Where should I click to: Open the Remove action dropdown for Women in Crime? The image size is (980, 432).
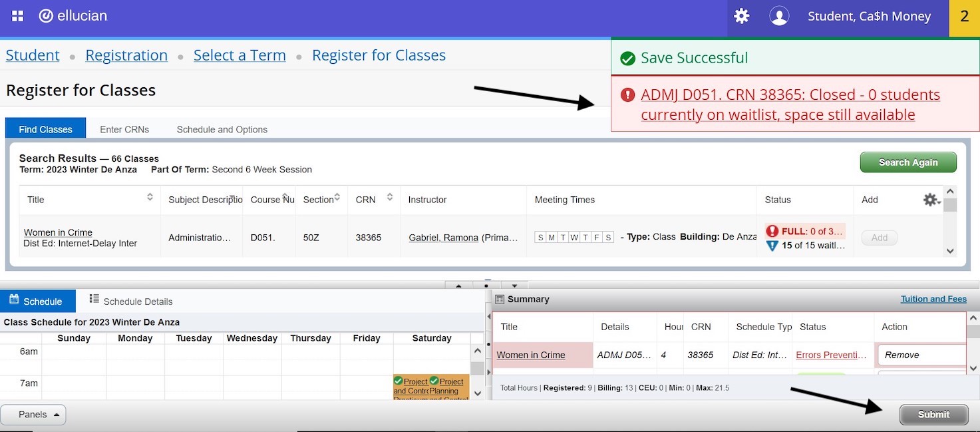(921, 355)
